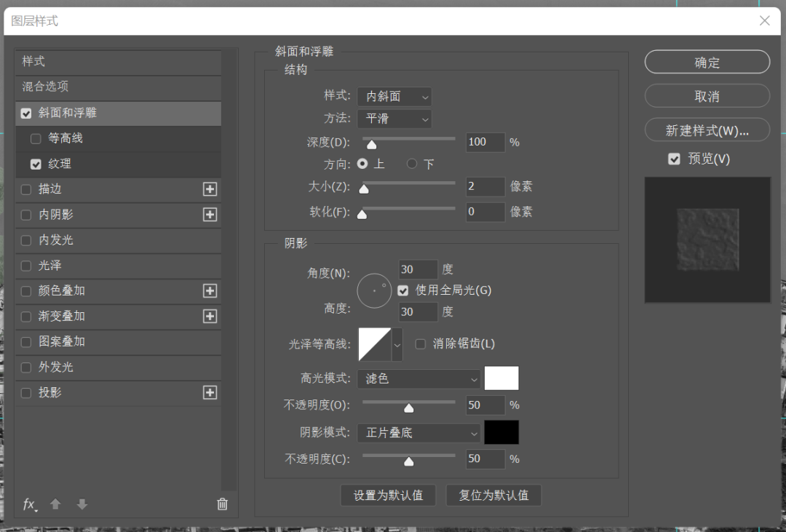Enable the 等高线 checkbox
This screenshot has height=532, width=786.
(x=36, y=139)
